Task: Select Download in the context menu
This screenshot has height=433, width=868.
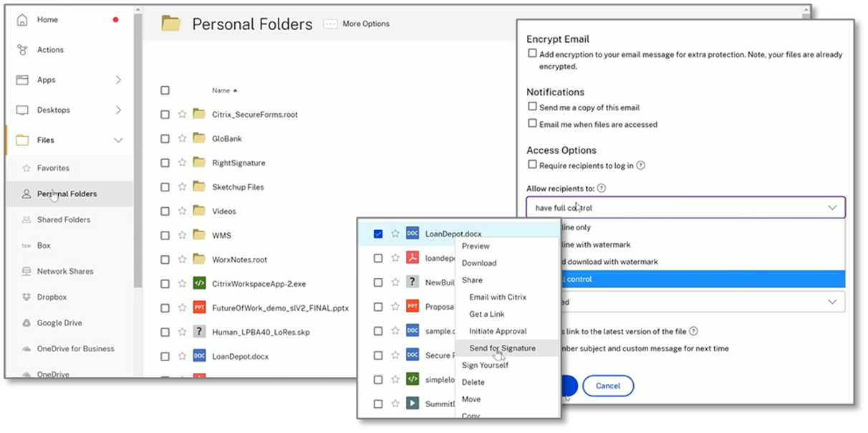Action: [479, 263]
